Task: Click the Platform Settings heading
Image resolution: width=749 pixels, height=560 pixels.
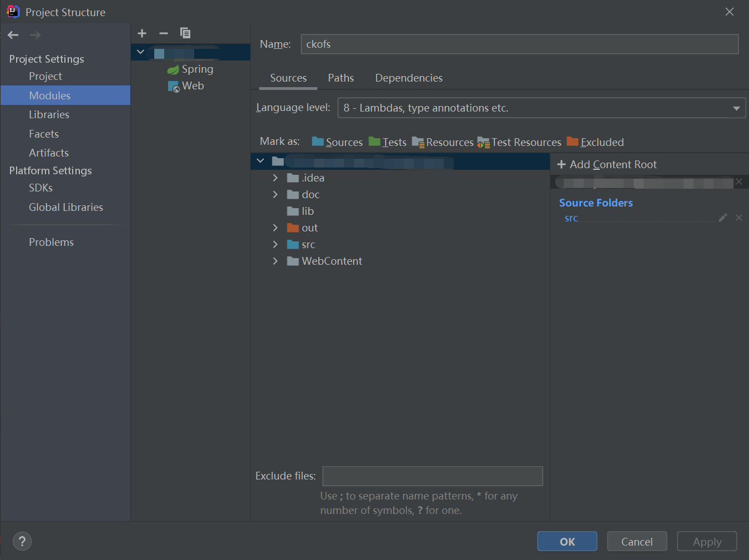Action: [50, 171]
